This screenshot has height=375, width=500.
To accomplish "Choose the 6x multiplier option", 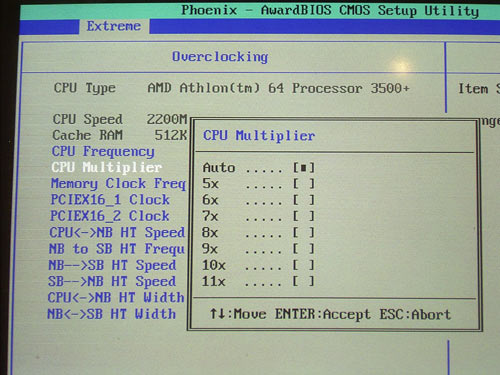I will pyautogui.click(x=259, y=200).
